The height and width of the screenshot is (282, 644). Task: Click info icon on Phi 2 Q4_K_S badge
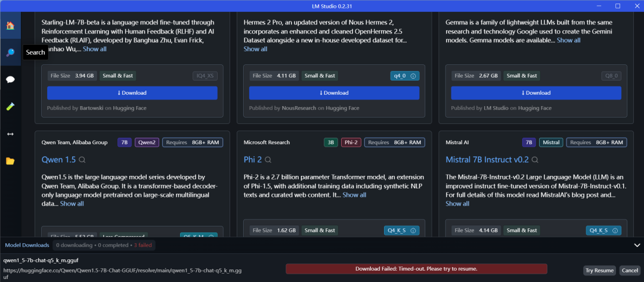point(413,231)
